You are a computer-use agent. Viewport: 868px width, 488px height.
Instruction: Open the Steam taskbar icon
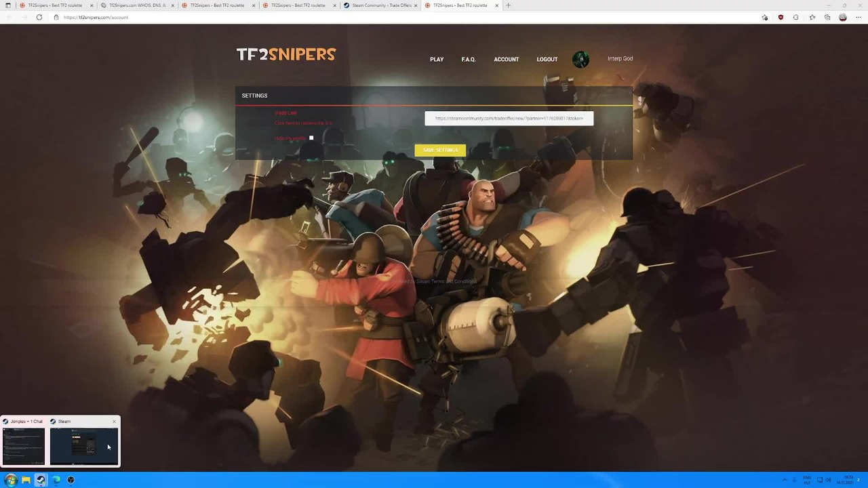point(41,480)
